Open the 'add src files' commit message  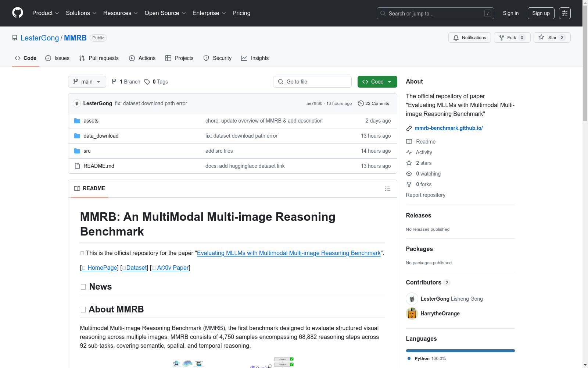point(219,151)
